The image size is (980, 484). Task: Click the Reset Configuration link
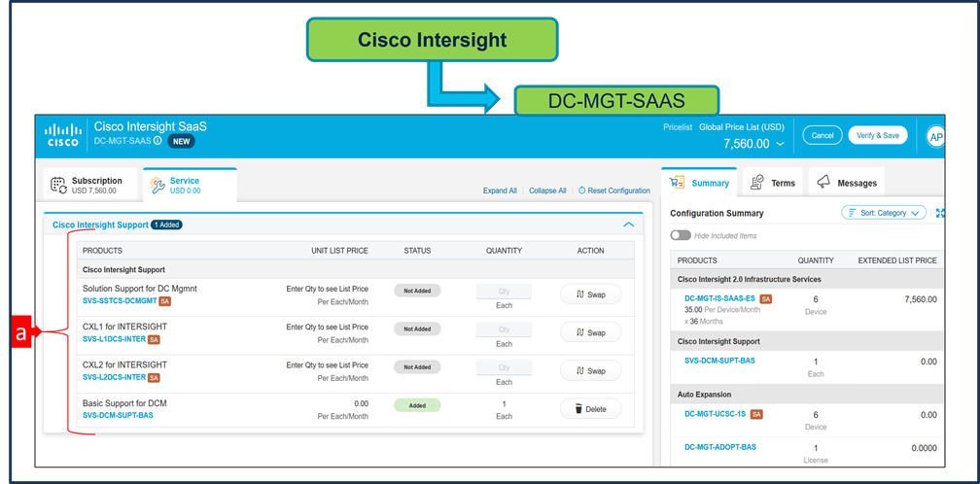tap(614, 191)
